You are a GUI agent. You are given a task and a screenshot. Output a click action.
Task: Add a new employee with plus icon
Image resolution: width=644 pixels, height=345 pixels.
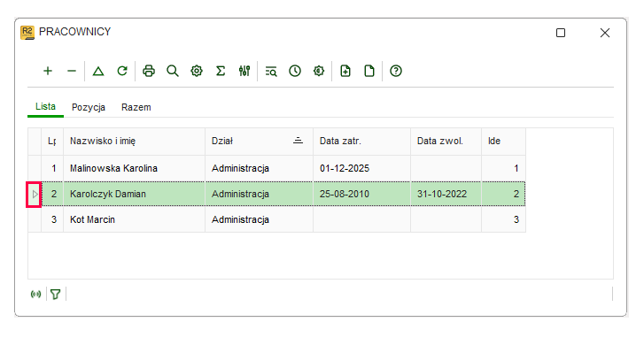(x=48, y=71)
